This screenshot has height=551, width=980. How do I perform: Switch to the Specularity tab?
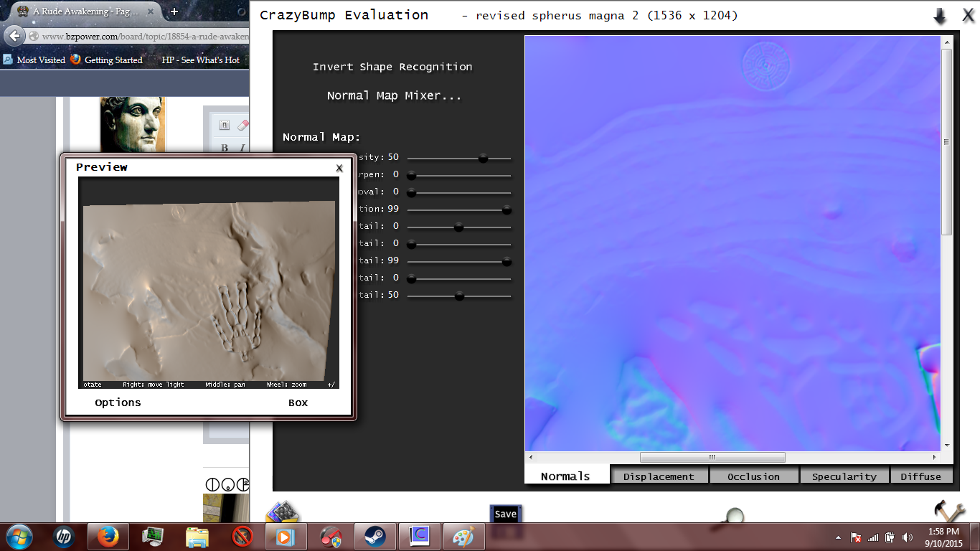click(x=844, y=476)
